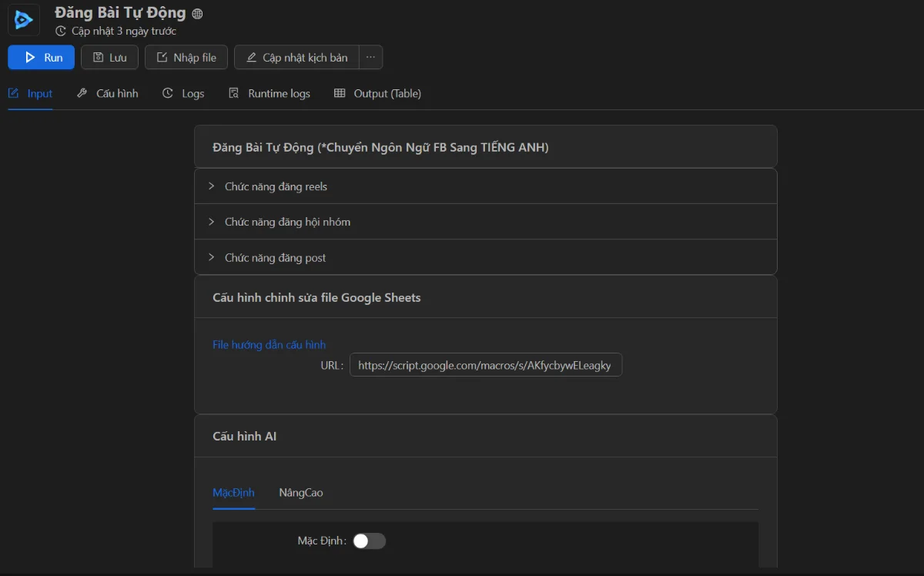The image size is (924, 576).
Task: Toggle the Mặc Định switch
Action: coord(369,541)
